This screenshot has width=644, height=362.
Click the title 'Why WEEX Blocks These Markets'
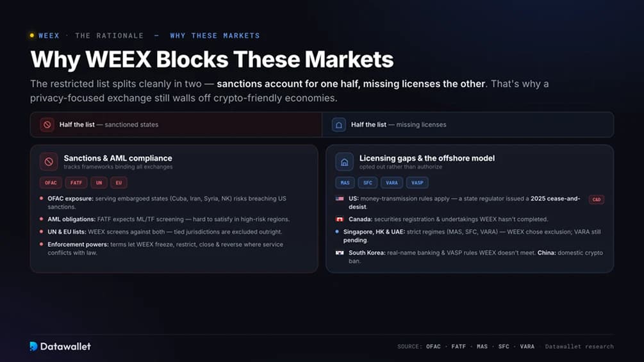[x=212, y=60]
